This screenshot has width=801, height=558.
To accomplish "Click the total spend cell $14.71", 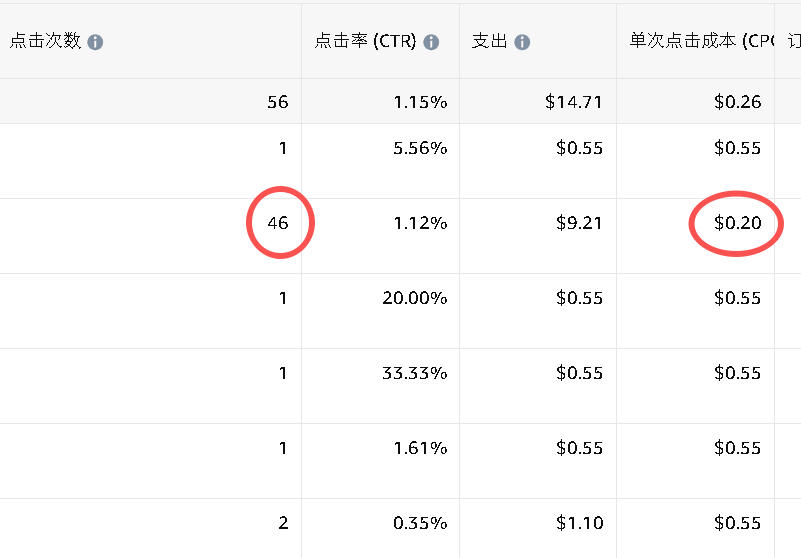I will tap(574, 101).
